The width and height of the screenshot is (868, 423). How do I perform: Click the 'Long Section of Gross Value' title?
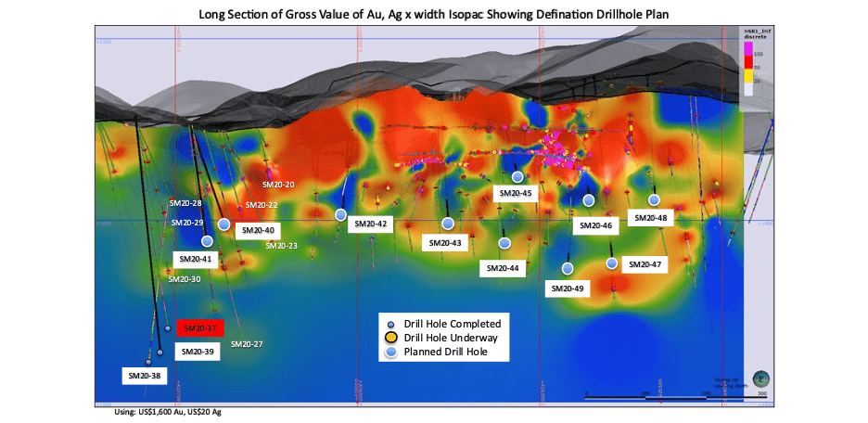pos(433,15)
